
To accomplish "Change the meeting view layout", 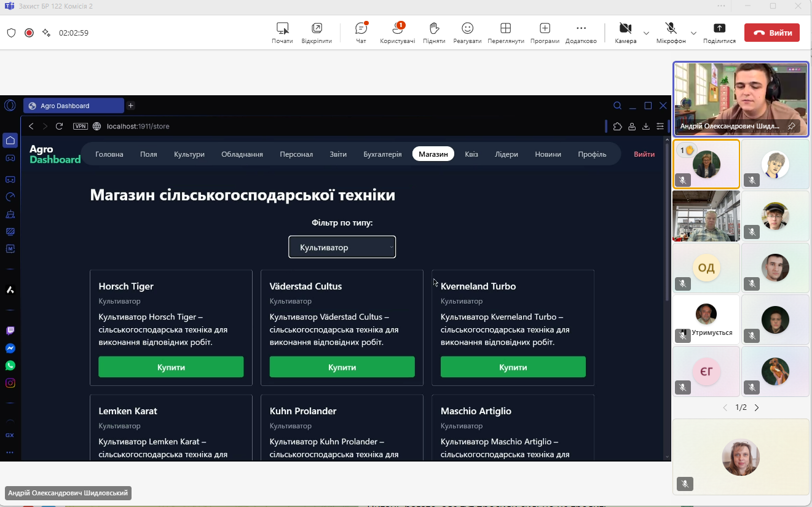I will point(505,33).
